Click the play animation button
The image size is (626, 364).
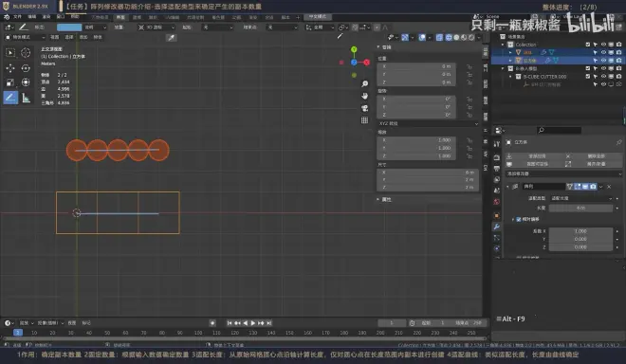pos(253,323)
